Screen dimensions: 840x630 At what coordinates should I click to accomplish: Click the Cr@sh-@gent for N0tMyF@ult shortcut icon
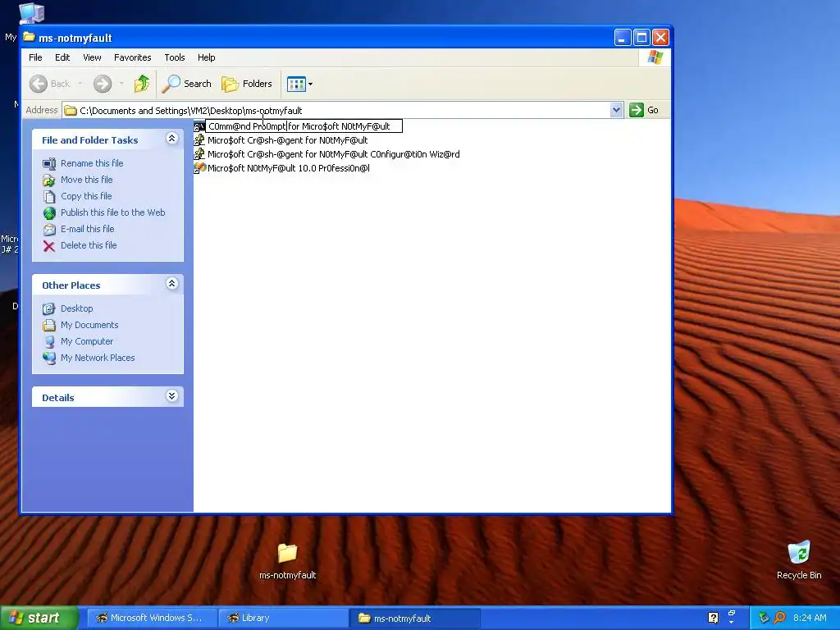[x=199, y=140]
